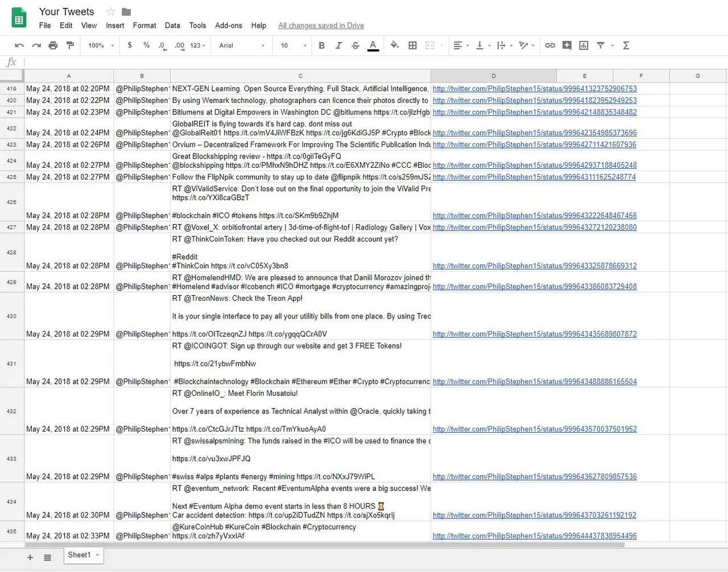Click the Redo icon

(36, 45)
